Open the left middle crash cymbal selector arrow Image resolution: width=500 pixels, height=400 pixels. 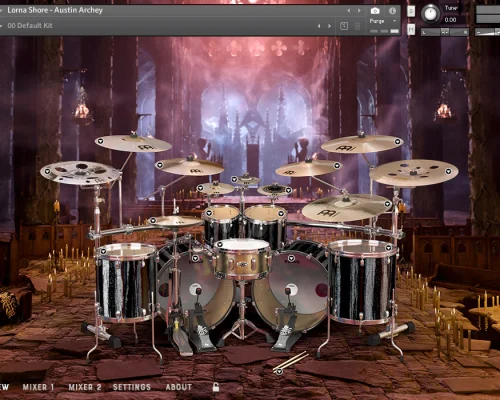coord(160,165)
